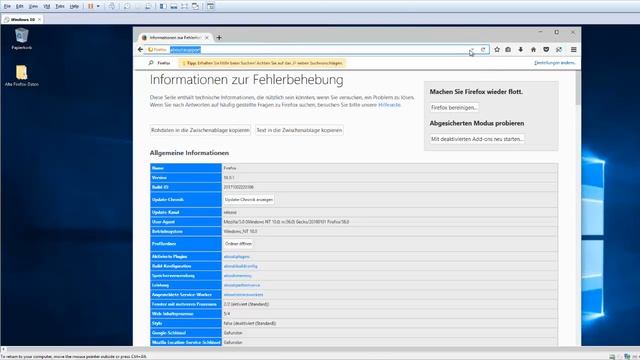The image size is (640, 360).
Task: Open the VMware Help menu
Action: click(74, 7)
